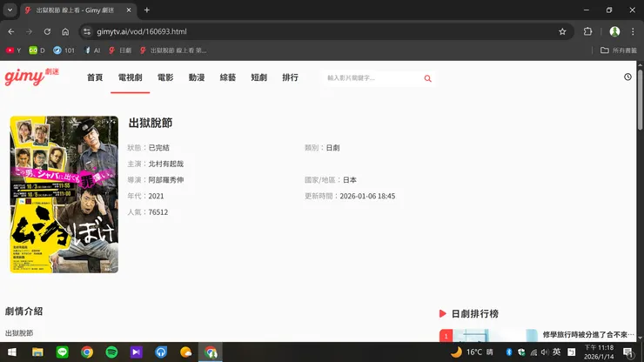Click the 日本 region link
This screenshot has width=644, height=362.
pyautogui.click(x=350, y=179)
